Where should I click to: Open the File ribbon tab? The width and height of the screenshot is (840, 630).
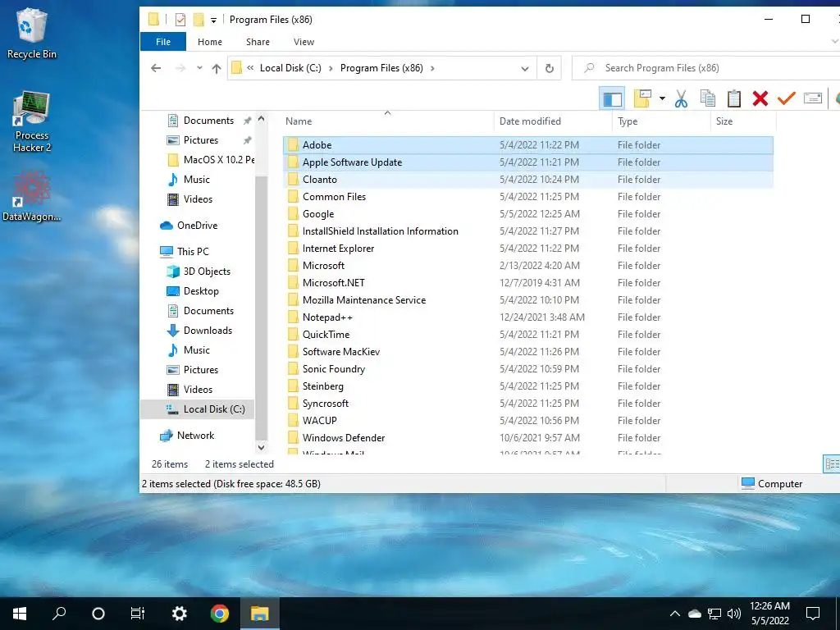[x=163, y=42]
